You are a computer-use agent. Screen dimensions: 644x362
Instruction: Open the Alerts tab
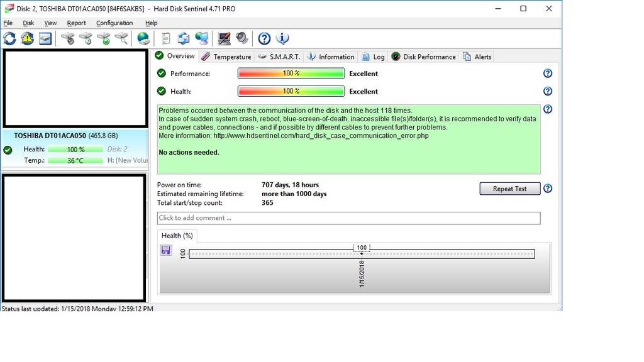[x=477, y=57]
